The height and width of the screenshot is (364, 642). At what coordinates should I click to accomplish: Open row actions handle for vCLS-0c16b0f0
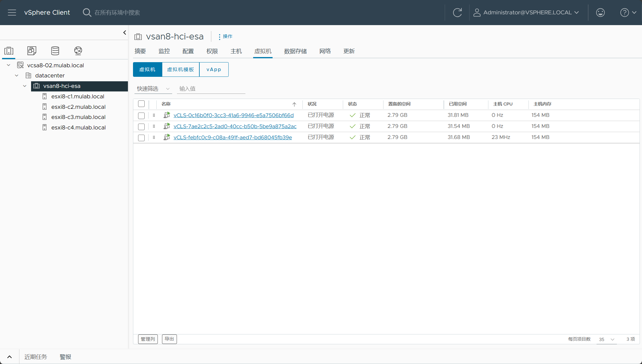(x=154, y=115)
